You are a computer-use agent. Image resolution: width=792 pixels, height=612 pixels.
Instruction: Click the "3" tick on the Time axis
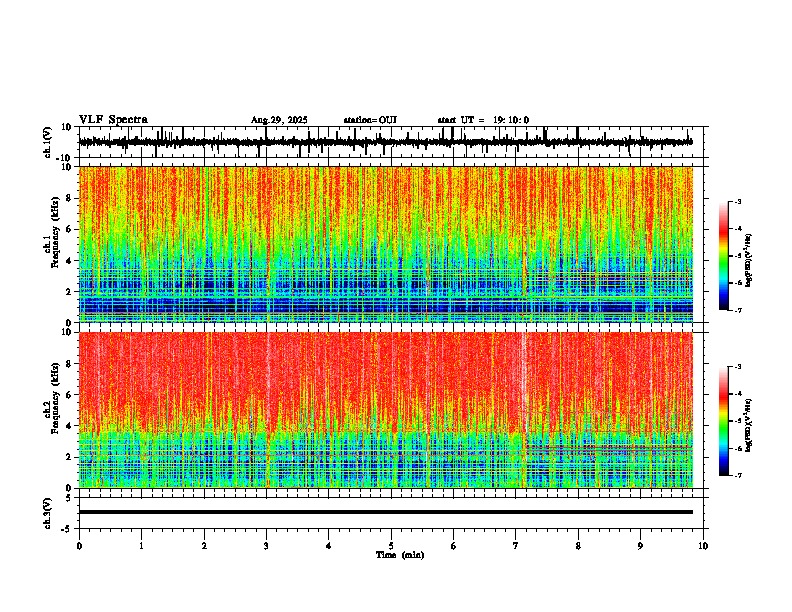coord(266,546)
